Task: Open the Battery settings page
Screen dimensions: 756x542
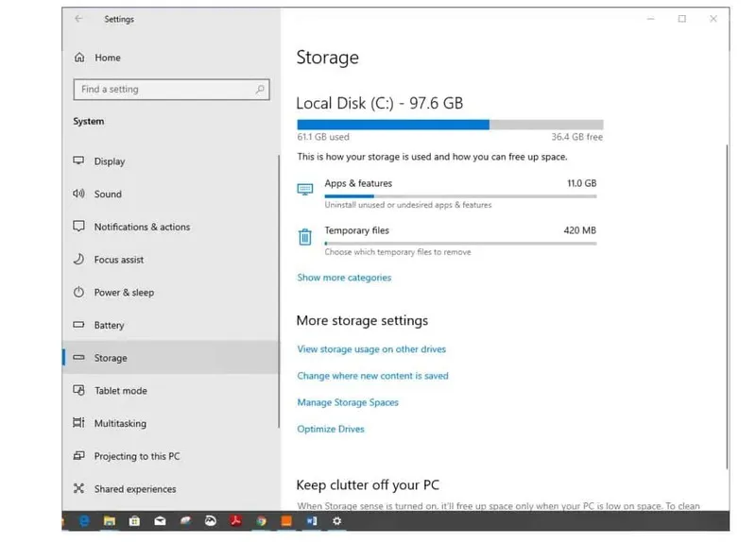Action: click(109, 326)
